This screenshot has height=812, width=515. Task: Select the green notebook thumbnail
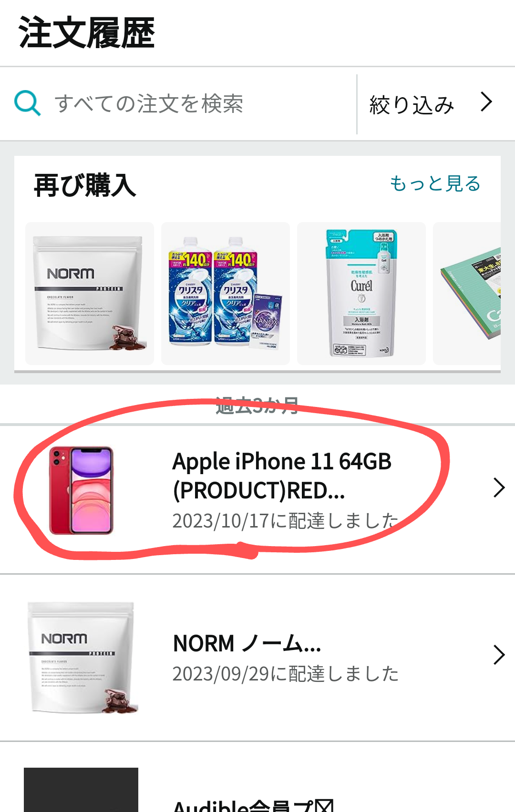coord(467,294)
